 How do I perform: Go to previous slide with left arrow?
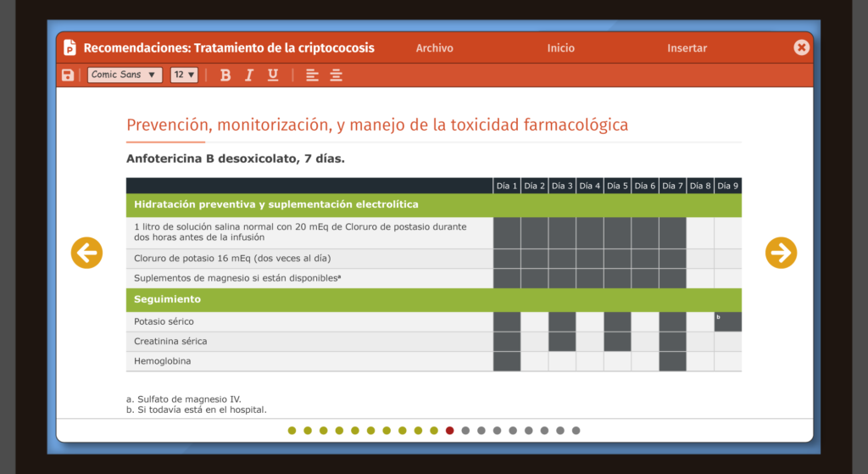click(x=87, y=253)
